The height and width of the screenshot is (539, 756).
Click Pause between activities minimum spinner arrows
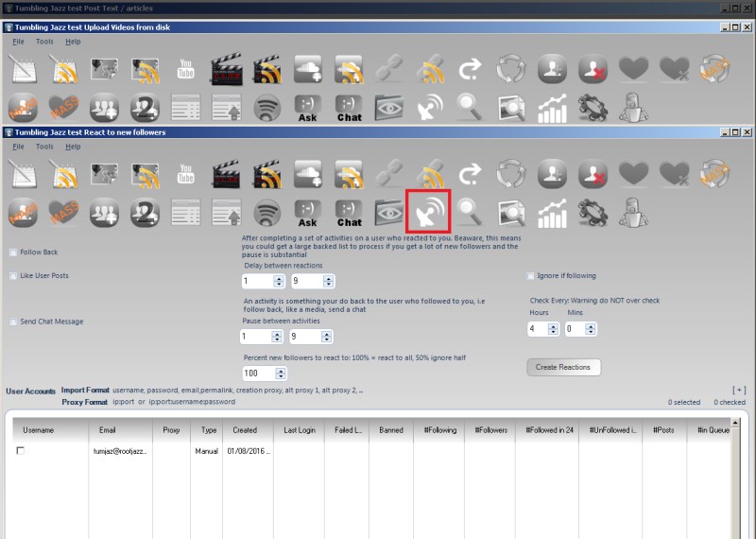(x=277, y=337)
